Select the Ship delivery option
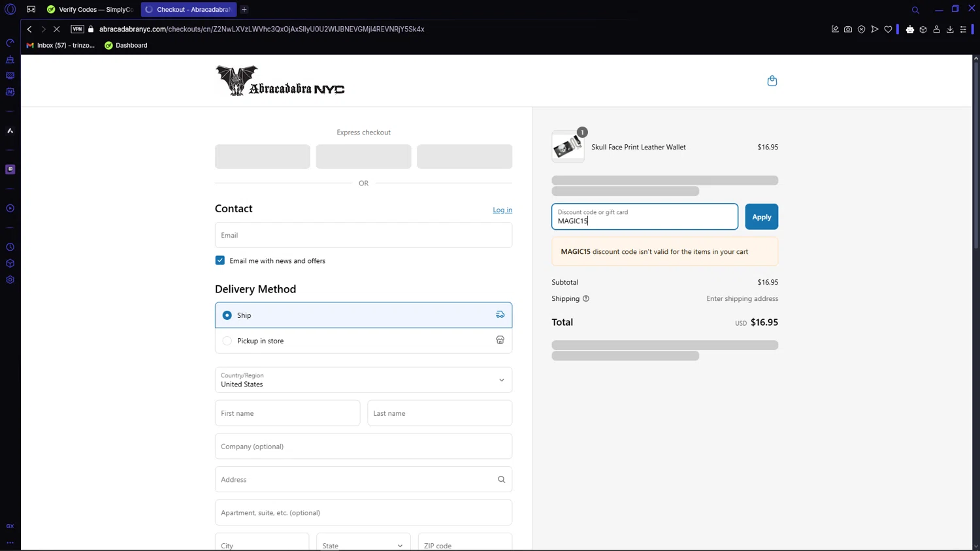The image size is (980, 551). tap(363, 315)
